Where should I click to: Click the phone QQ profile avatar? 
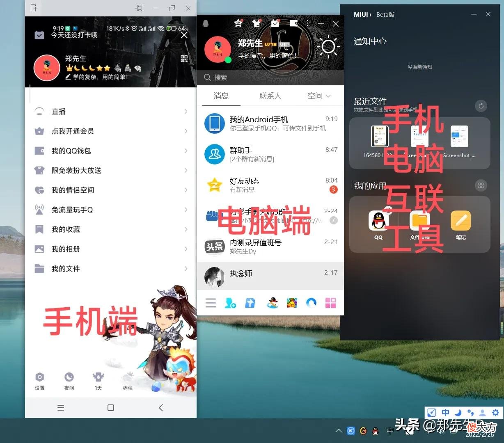(x=47, y=68)
